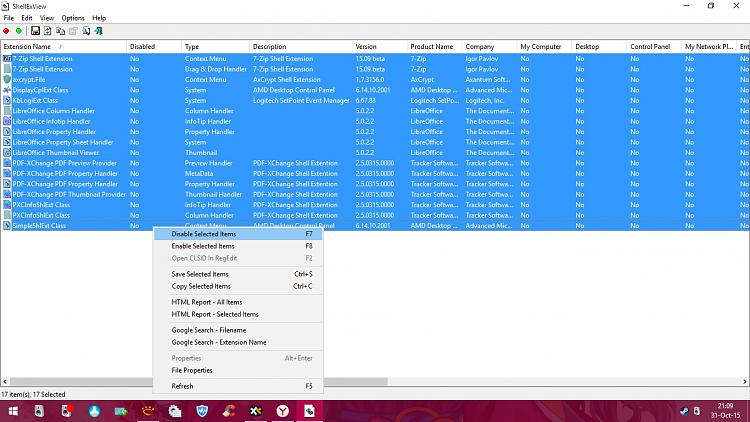Viewport: 750px width, 422px height.
Task: Click the icon of the KbLogiExt Class row
Action: (7, 100)
